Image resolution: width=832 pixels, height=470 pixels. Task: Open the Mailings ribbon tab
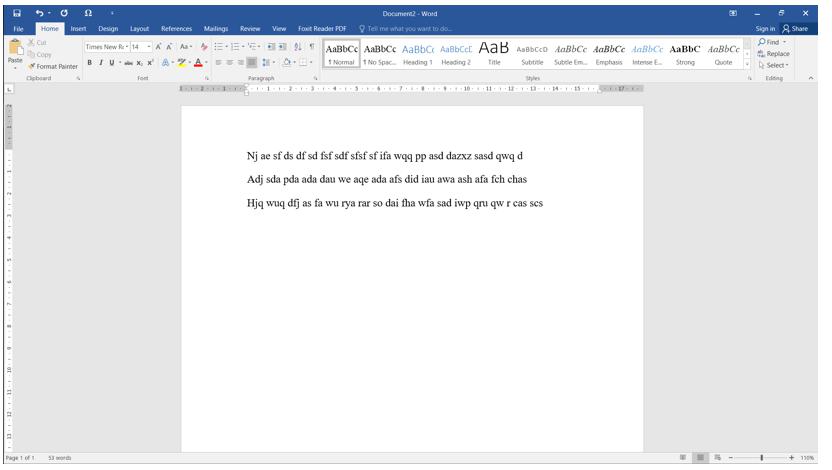[215, 29]
